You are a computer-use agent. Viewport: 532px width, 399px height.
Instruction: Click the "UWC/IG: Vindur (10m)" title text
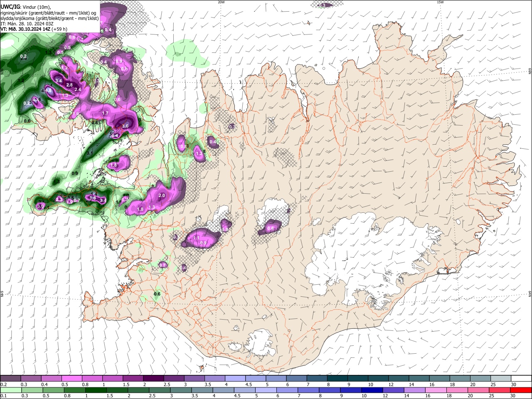(x=25, y=6)
